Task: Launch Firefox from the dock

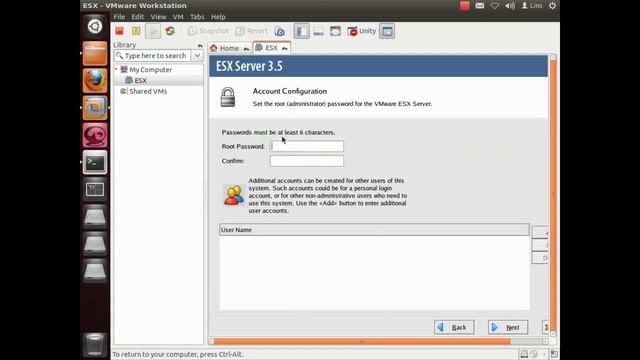Action: click(x=95, y=80)
